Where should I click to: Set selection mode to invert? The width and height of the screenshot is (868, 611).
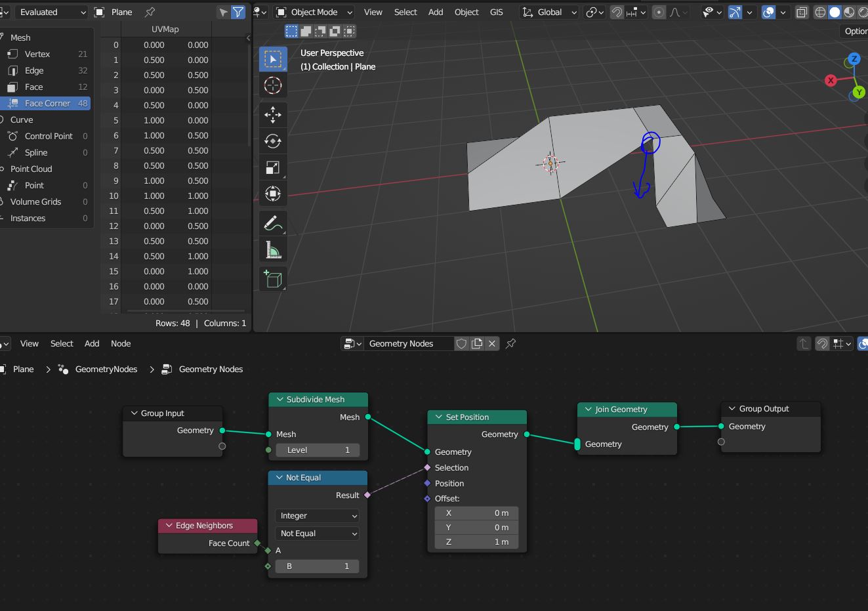[335, 31]
